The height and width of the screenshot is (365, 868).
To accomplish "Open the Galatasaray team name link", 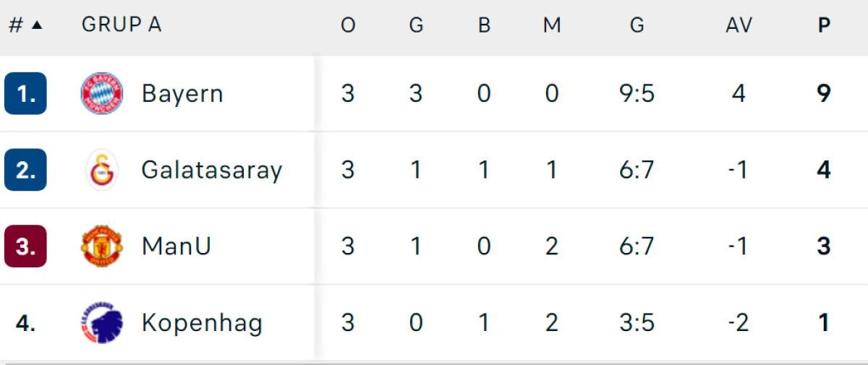I will pos(211,170).
